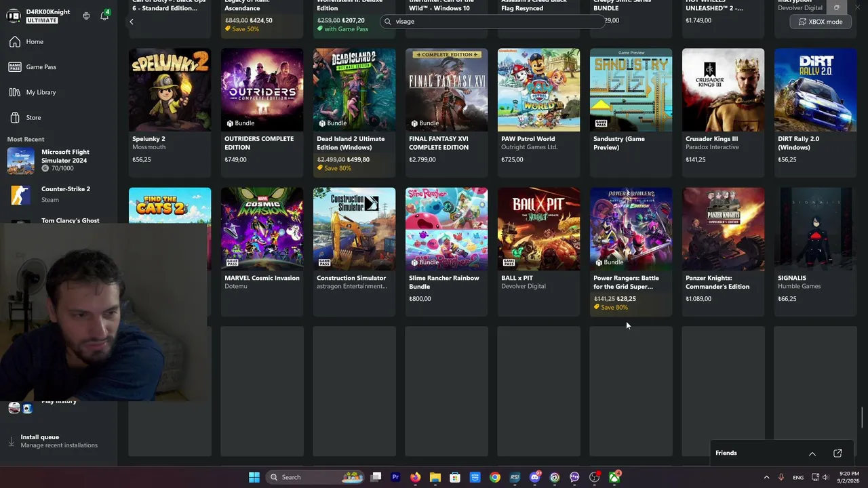
Task: Open the Xbox app taskbar icon
Action: (x=614, y=477)
